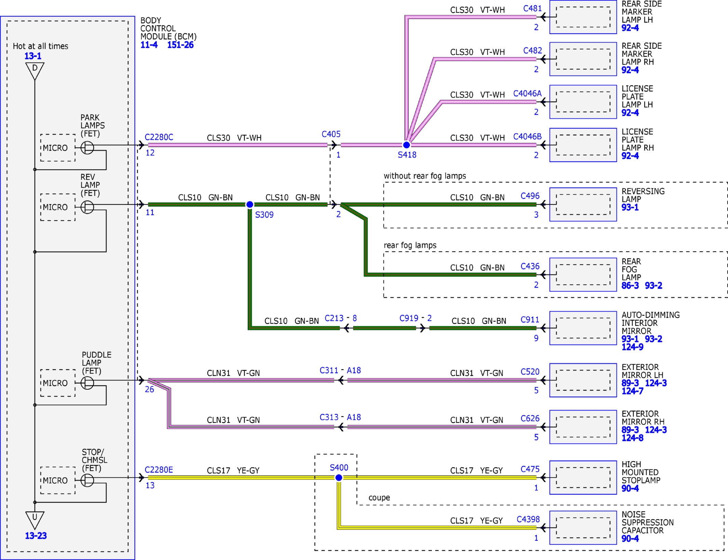Click the High Mounted Stoplamp component box
Image resolution: width=728 pixels, height=560 pixels.
click(583, 478)
